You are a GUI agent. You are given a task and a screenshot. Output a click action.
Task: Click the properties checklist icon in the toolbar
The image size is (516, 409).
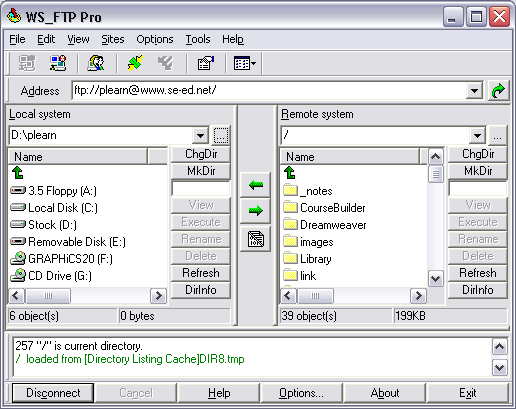pos(206,63)
